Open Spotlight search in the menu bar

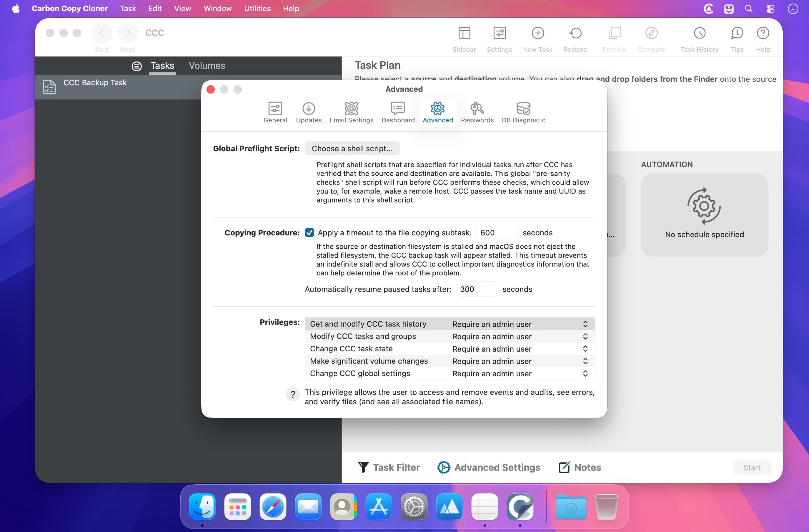(749, 9)
